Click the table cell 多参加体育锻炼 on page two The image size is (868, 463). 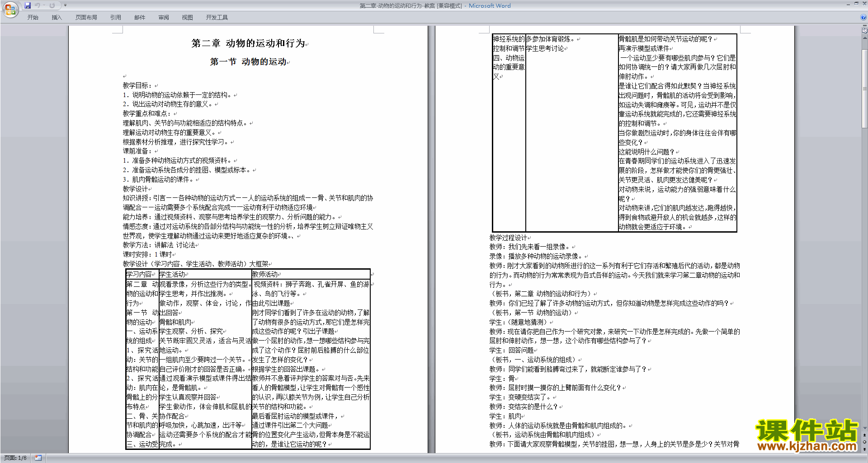click(551, 39)
